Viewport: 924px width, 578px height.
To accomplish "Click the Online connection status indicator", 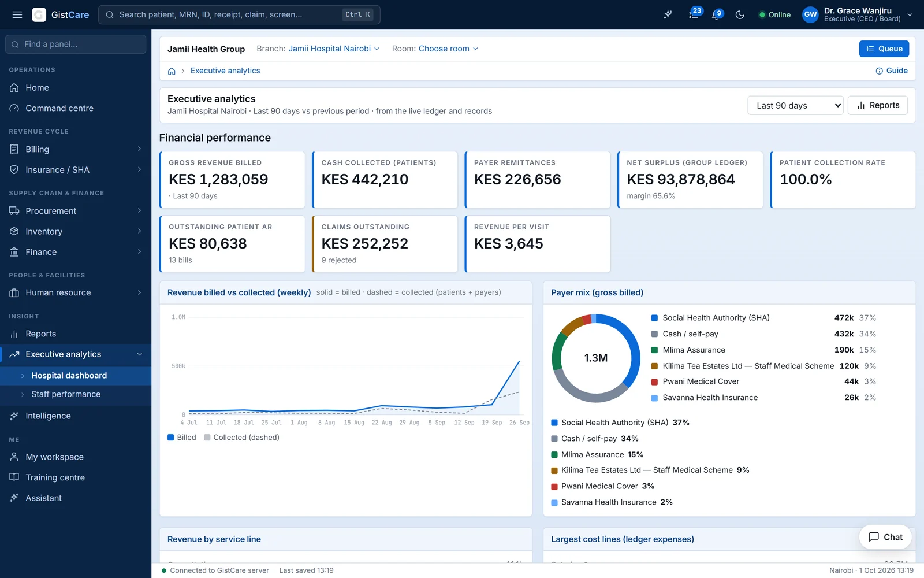I will [x=774, y=15].
